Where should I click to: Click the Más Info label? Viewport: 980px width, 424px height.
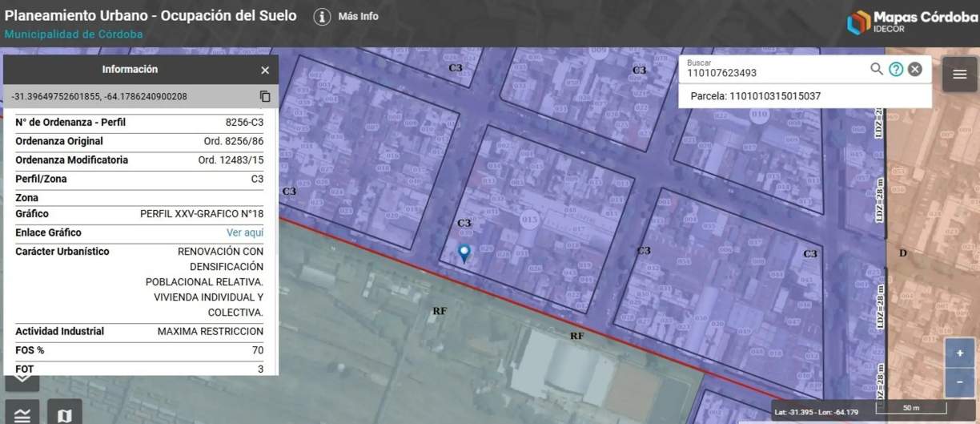(x=358, y=16)
